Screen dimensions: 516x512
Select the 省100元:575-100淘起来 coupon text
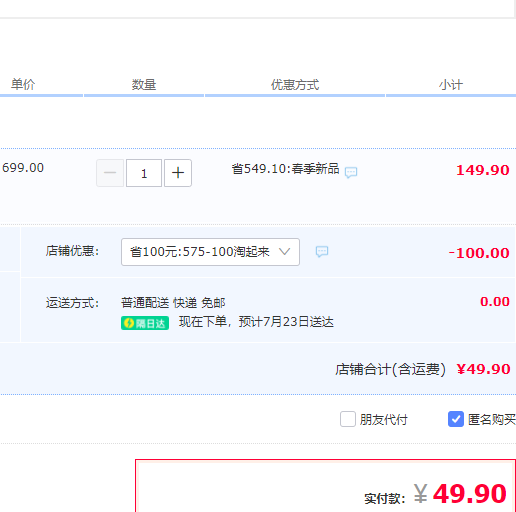click(x=200, y=252)
